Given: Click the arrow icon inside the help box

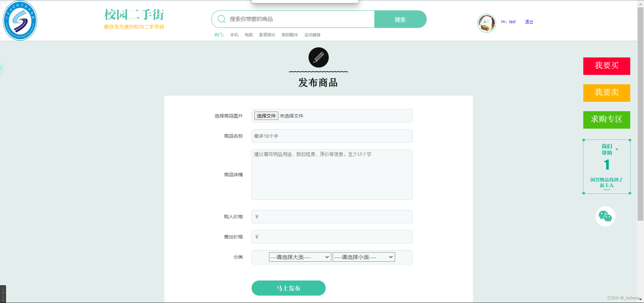Looking at the screenshot, I should click(x=617, y=149).
